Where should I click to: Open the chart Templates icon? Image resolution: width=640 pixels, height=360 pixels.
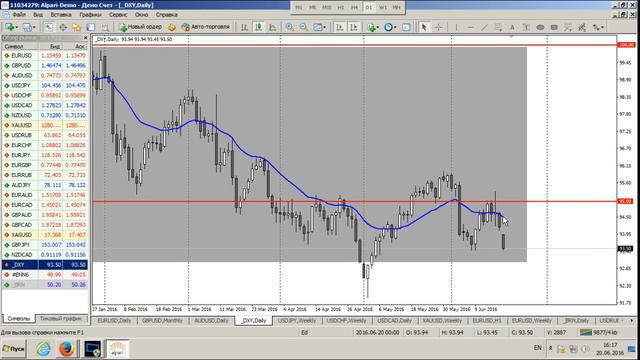pyautogui.click(x=406, y=27)
